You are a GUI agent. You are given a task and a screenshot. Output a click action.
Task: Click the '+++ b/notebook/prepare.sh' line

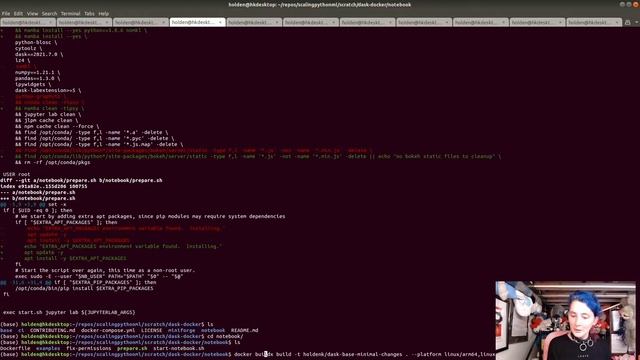click(38, 198)
